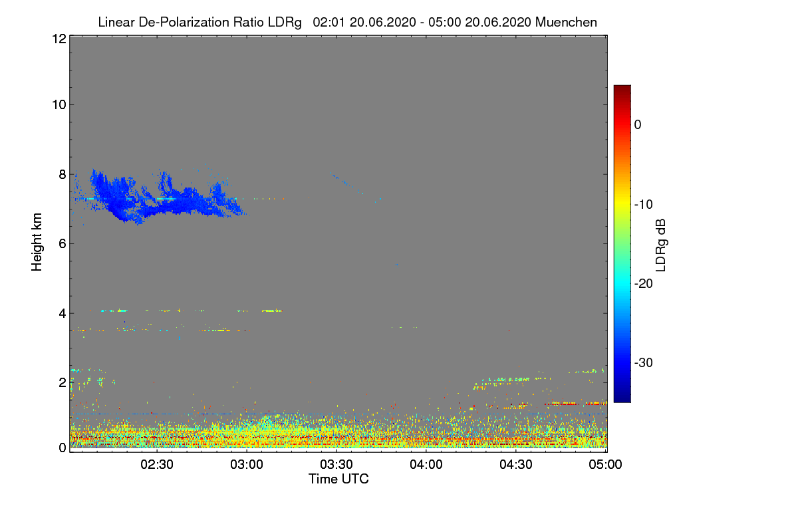Click the 'Time UTC' x-axis label
Image resolution: width=798 pixels, height=532 pixels.
click(338, 479)
